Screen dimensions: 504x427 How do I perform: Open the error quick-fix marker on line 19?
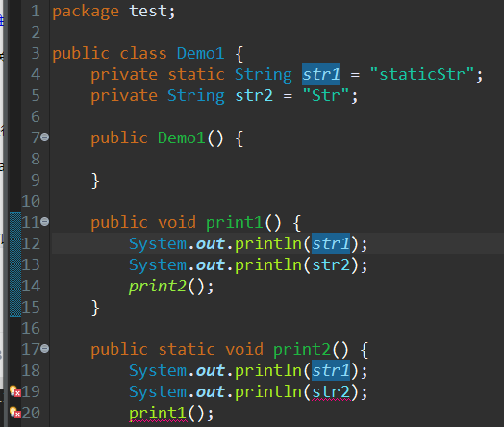coord(15,391)
